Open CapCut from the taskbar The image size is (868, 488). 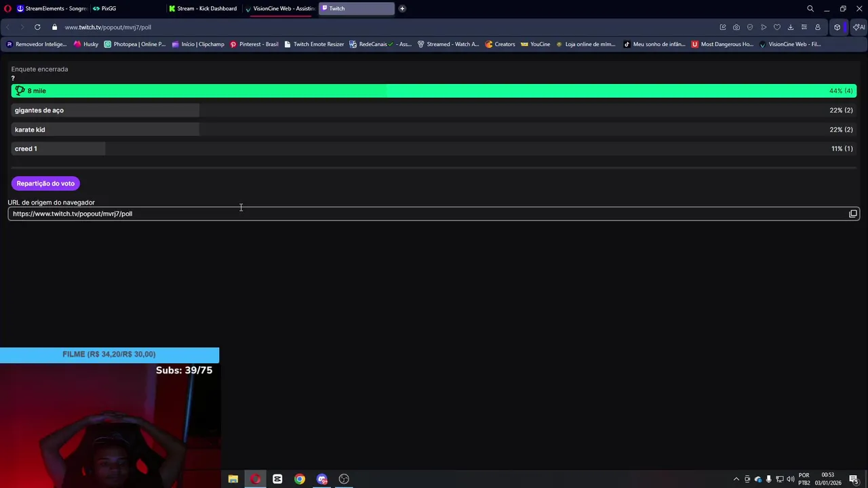277,479
